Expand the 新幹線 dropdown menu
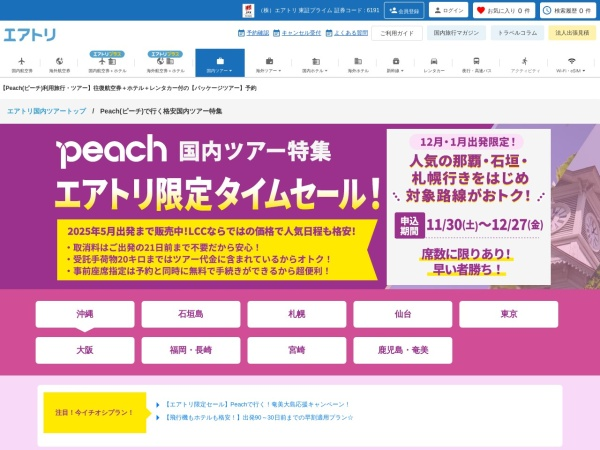The height and width of the screenshot is (450, 600). pos(395,64)
